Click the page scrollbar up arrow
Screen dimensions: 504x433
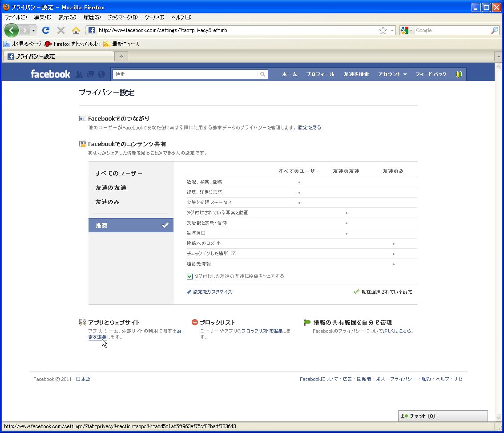(x=499, y=67)
